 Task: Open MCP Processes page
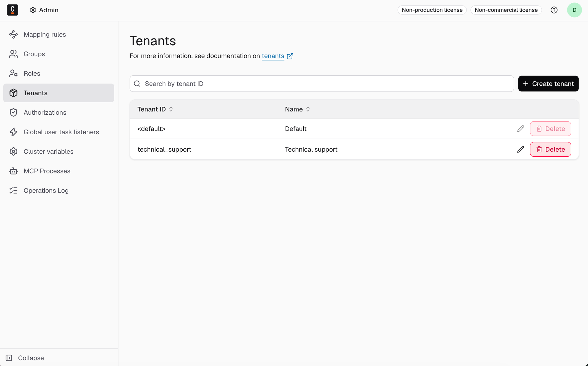click(59, 171)
